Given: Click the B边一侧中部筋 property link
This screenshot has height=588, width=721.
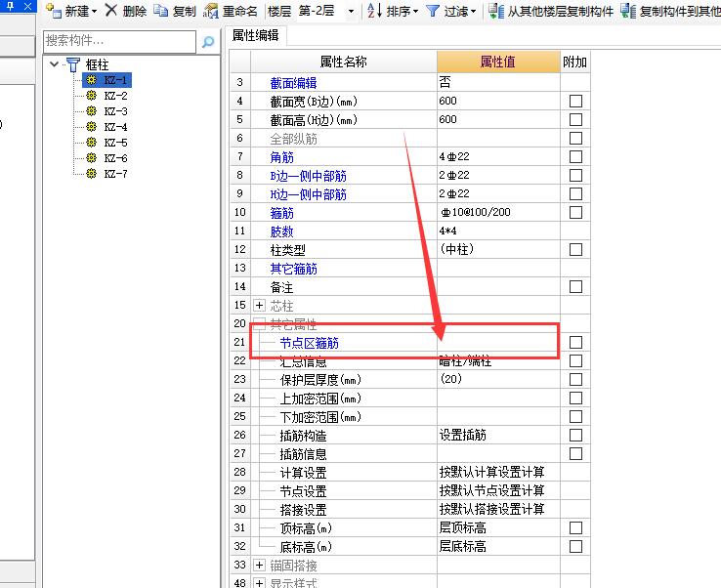Looking at the screenshot, I should coord(308,176).
